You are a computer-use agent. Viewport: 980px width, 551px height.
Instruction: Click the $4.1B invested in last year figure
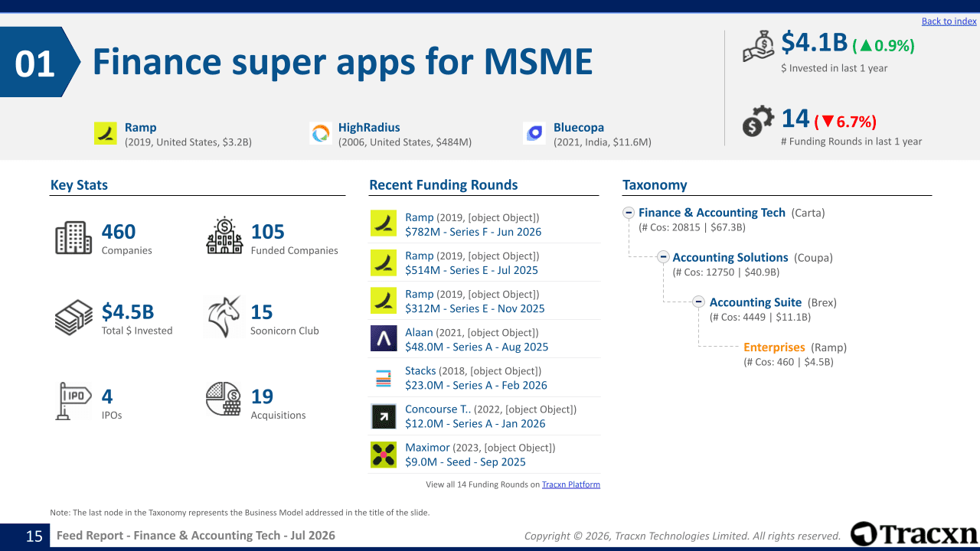[x=815, y=43]
